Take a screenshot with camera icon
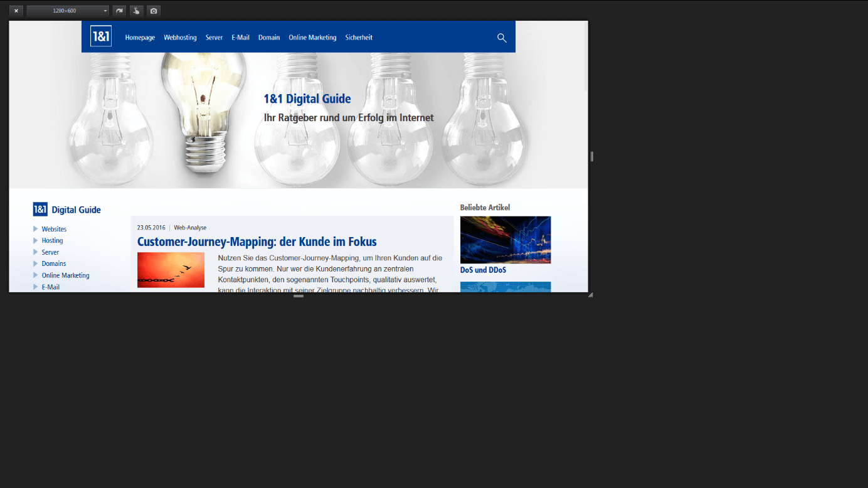This screenshot has width=868, height=488. tap(154, 11)
